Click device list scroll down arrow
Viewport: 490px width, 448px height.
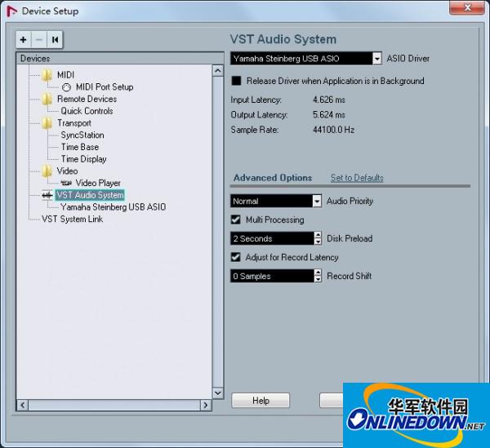click(x=218, y=393)
